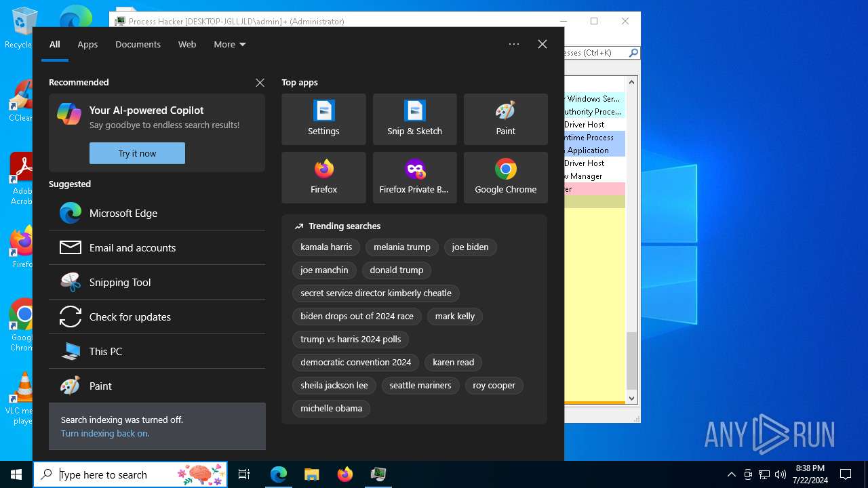Click the taskbar search input box
Image resolution: width=868 pixels, height=488 pixels.
(x=130, y=474)
